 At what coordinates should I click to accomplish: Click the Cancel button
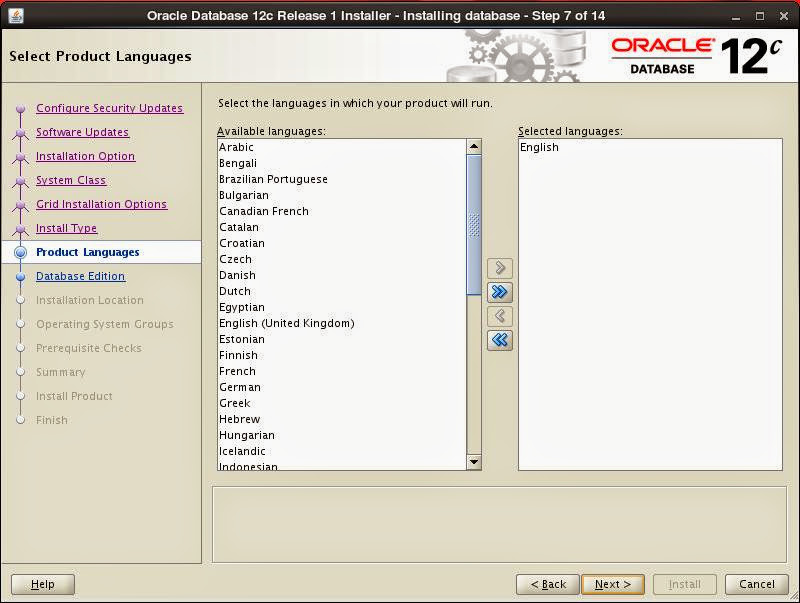tap(757, 584)
